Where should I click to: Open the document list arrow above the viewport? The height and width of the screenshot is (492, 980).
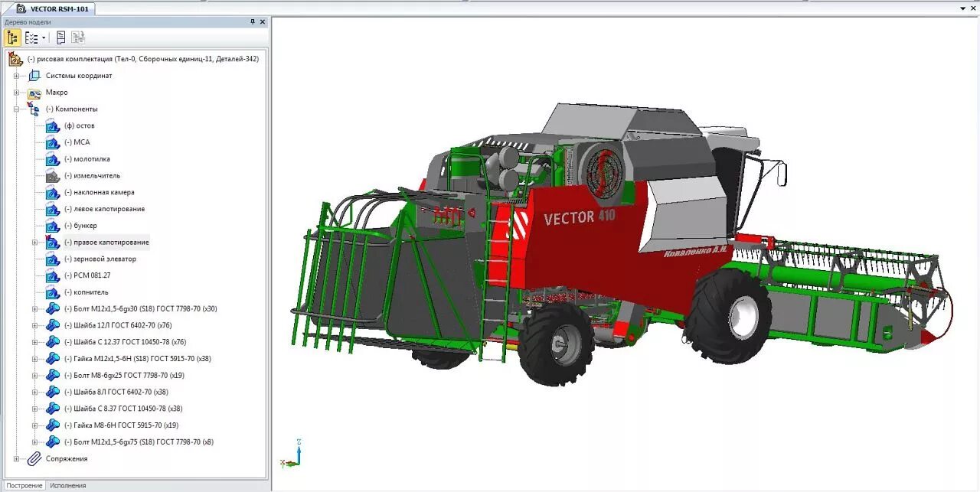[962, 8]
